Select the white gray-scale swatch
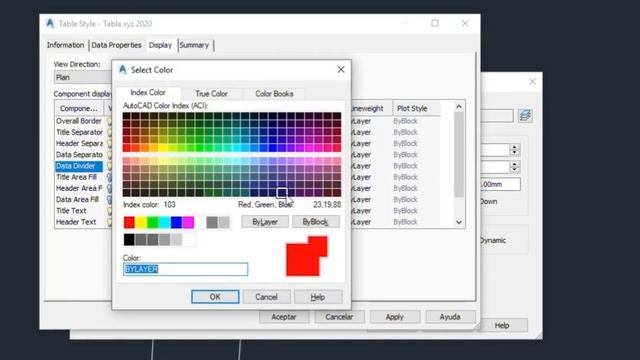 [189, 240]
